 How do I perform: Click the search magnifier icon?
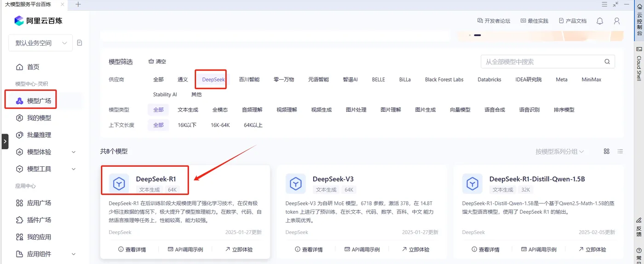(607, 62)
